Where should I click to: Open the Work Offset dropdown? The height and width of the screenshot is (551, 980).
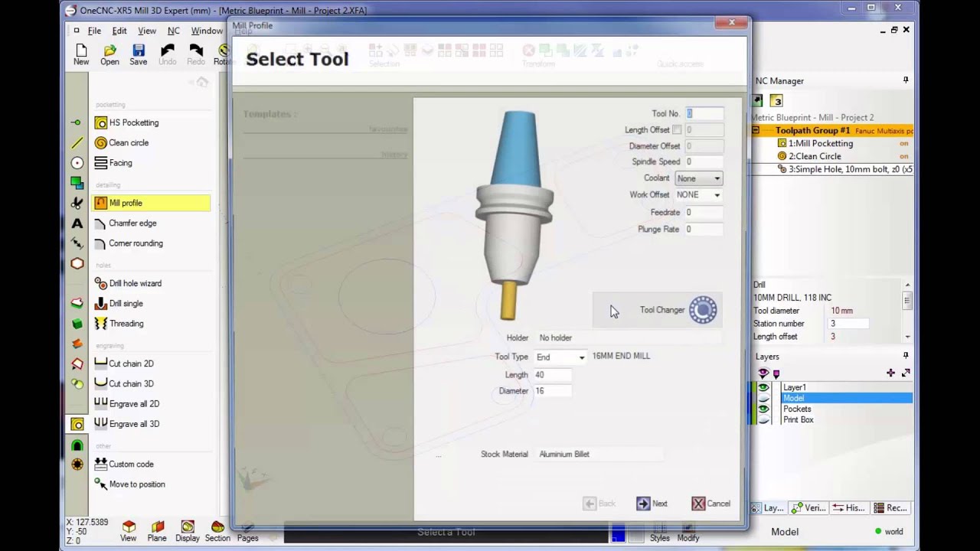(698, 195)
